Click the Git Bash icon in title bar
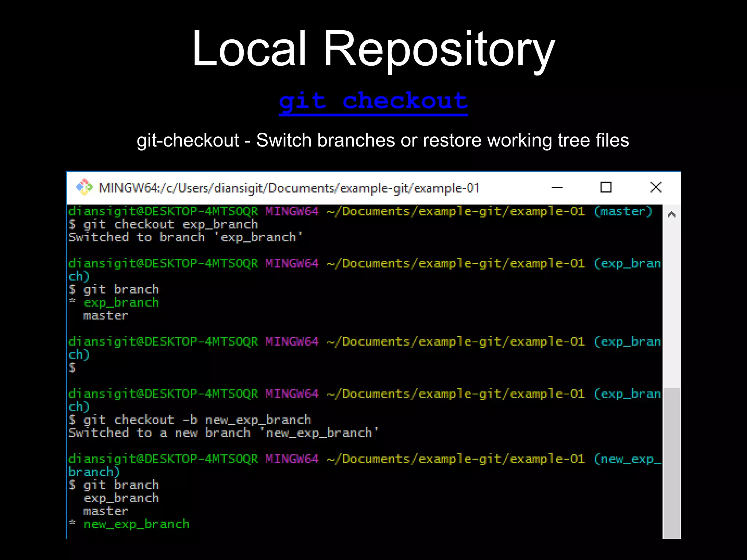This screenshot has width=747, height=560. pyautogui.click(x=84, y=187)
